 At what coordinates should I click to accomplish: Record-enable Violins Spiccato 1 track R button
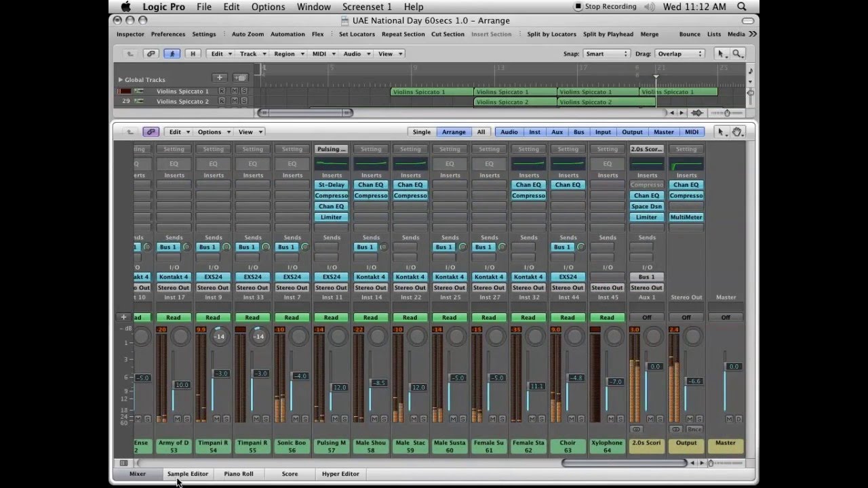coord(222,91)
